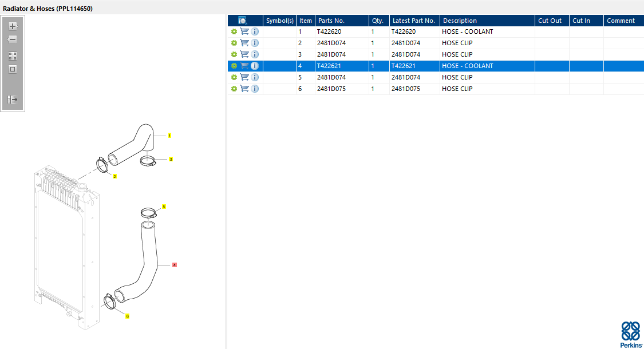Add item 5 hose clip to cart
The width and height of the screenshot is (644, 349).
(x=244, y=77)
